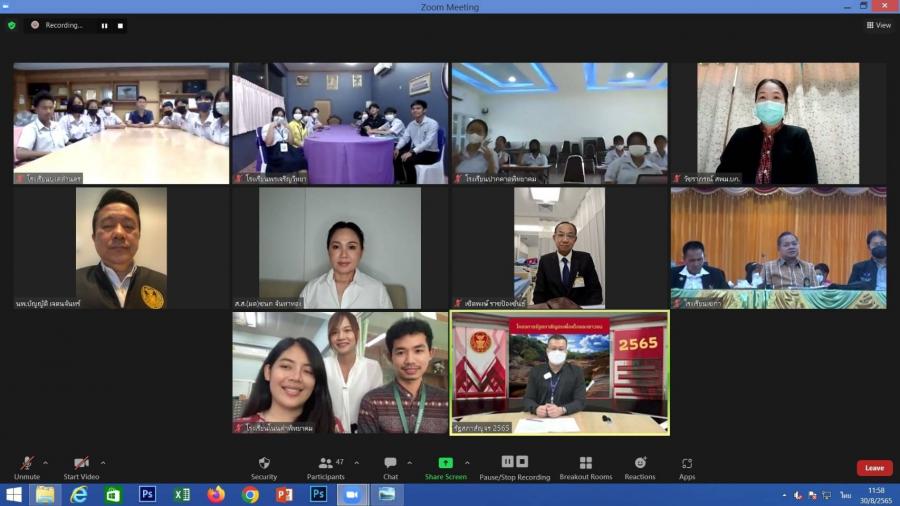The image size is (900, 506).
Task: Toggle Start Video camera button
Action: (81, 467)
